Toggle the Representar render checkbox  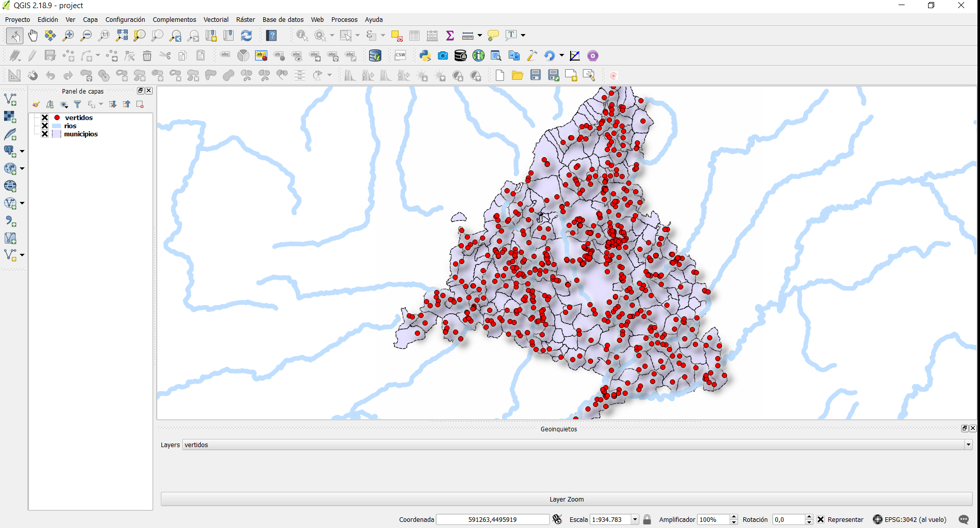(x=821, y=519)
